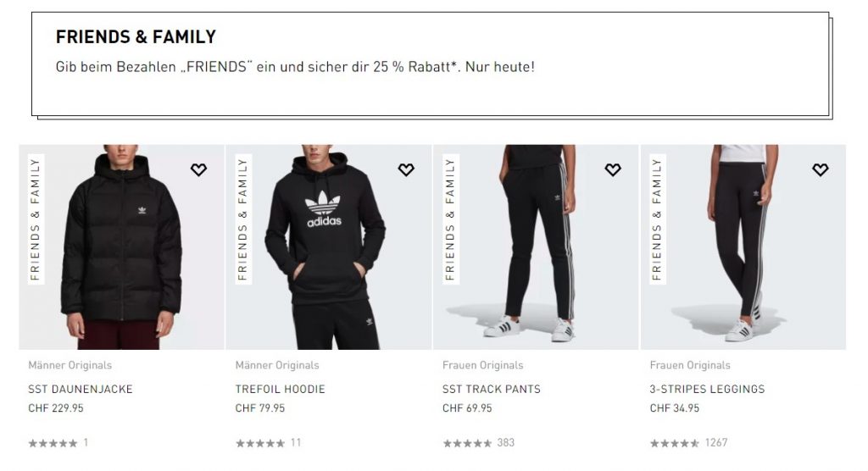Open the SST Daunenjacke jacket product image
The image size is (868, 471).
point(122,247)
